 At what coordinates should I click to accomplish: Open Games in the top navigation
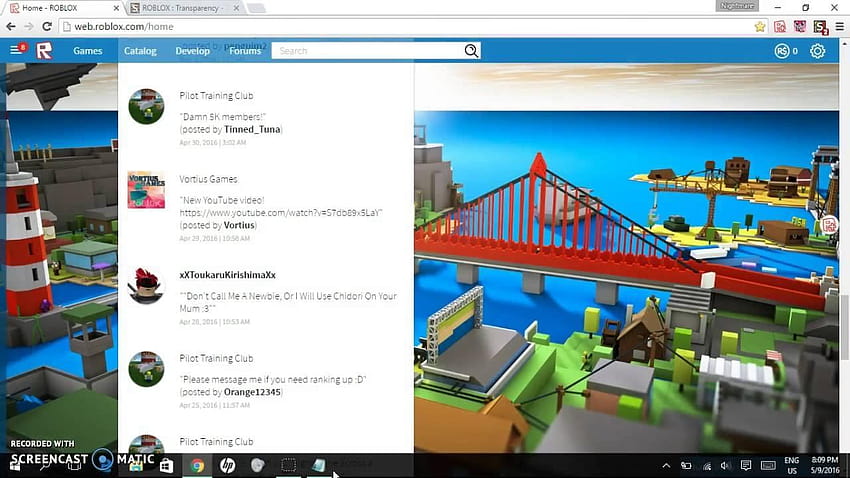88,51
